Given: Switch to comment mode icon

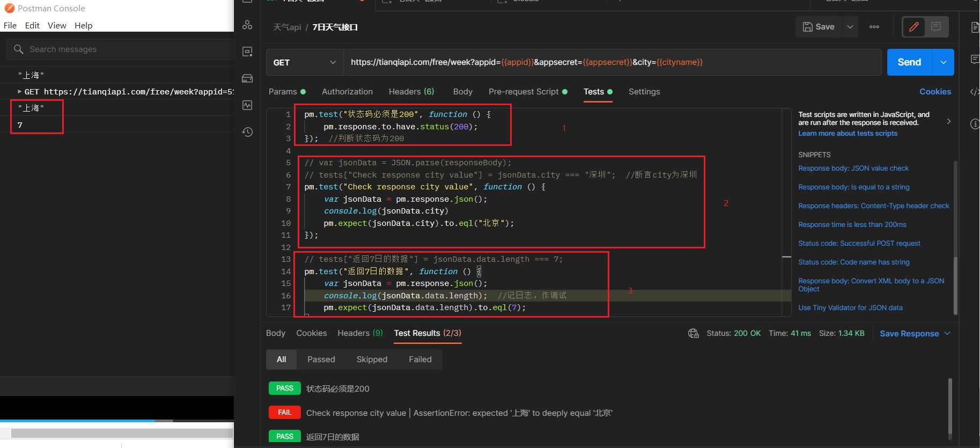Looking at the screenshot, I should (x=936, y=27).
